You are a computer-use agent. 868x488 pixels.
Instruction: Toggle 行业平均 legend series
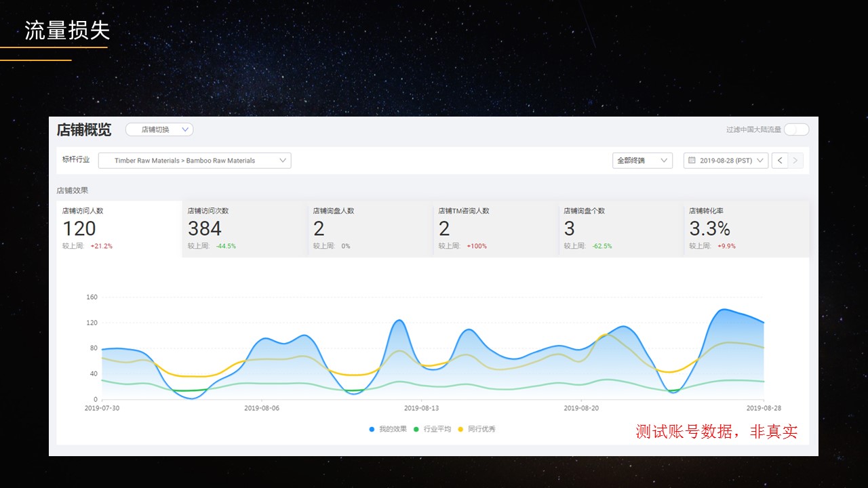[432, 429]
